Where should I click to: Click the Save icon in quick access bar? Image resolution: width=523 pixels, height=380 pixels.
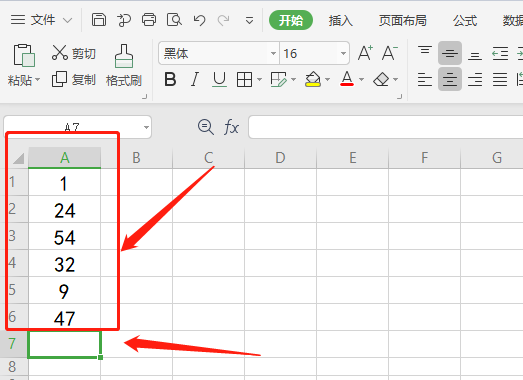99,20
